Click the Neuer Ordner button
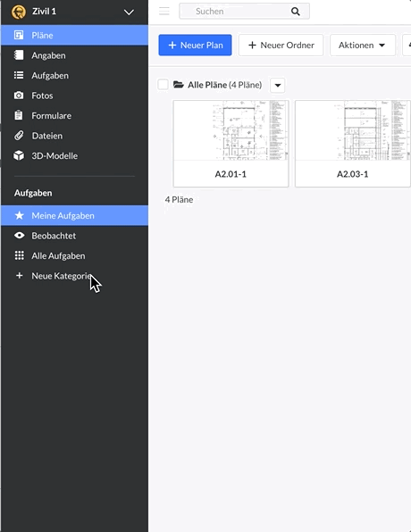Screen dimensions: 411x532 click(281, 46)
